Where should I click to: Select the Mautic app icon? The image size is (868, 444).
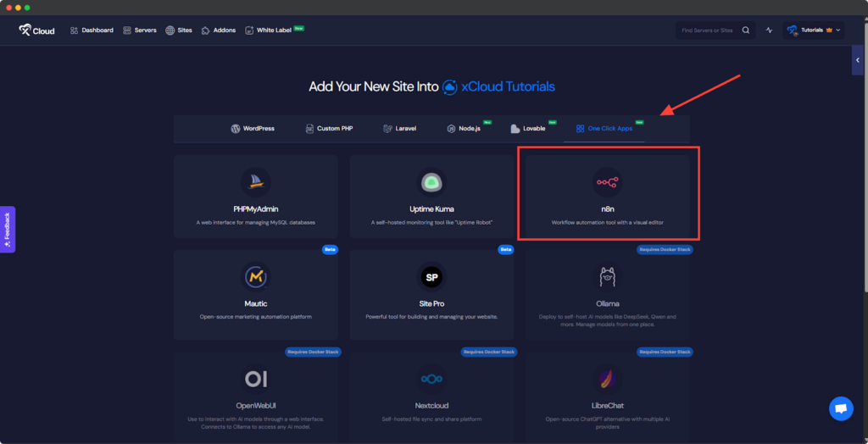point(255,276)
